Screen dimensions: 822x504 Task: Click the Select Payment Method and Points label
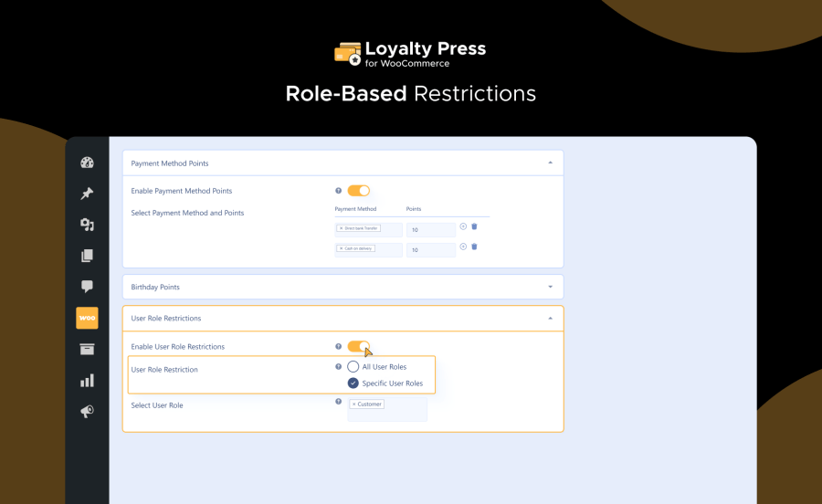pos(187,213)
